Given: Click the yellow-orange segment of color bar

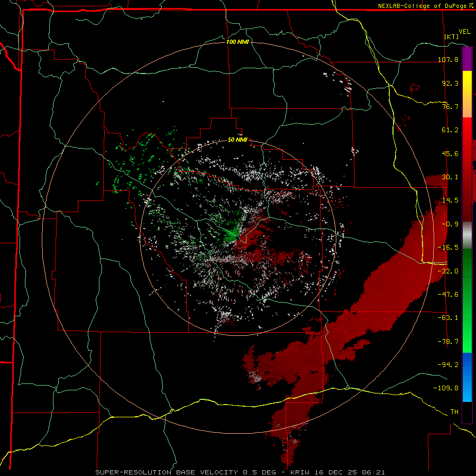Looking at the screenshot, I should 467,94.
